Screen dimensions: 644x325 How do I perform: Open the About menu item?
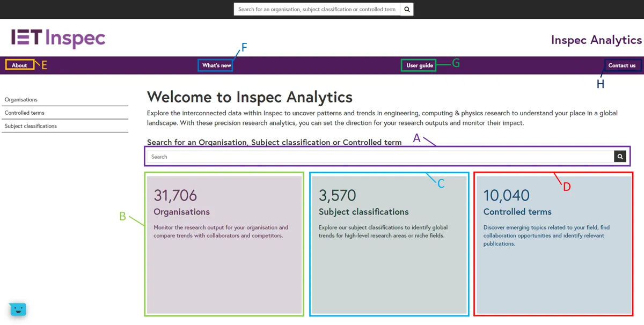click(x=19, y=65)
